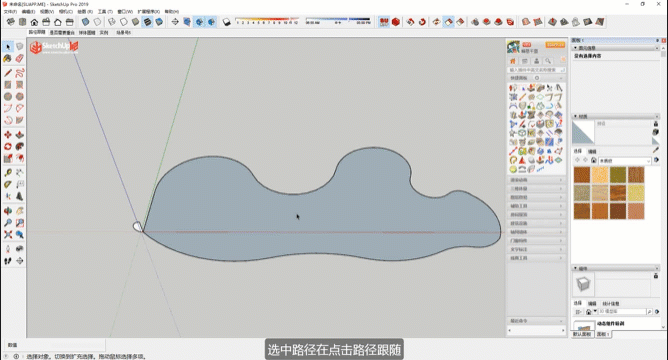
Task: Select the Push/Pull tool
Action: click(x=20, y=135)
